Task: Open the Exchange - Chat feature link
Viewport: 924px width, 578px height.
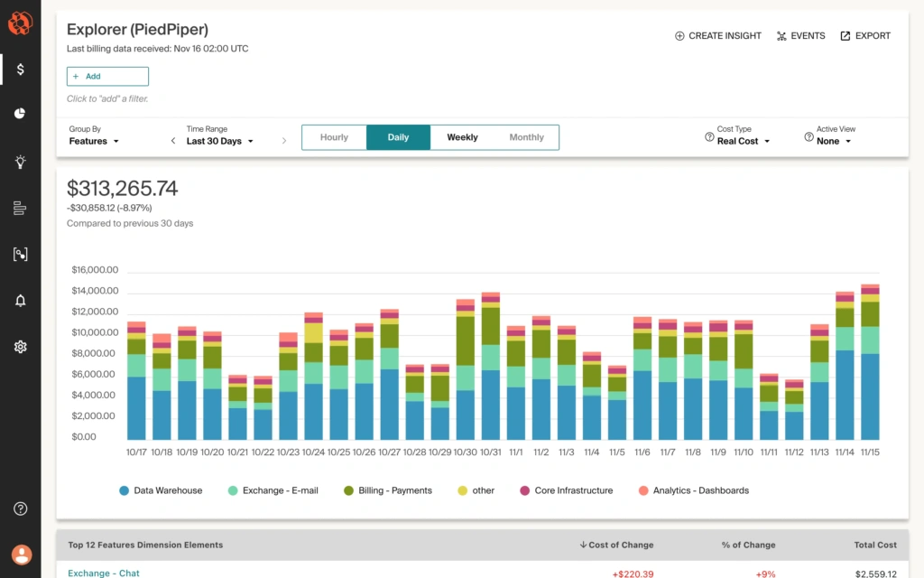Action: coord(104,573)
